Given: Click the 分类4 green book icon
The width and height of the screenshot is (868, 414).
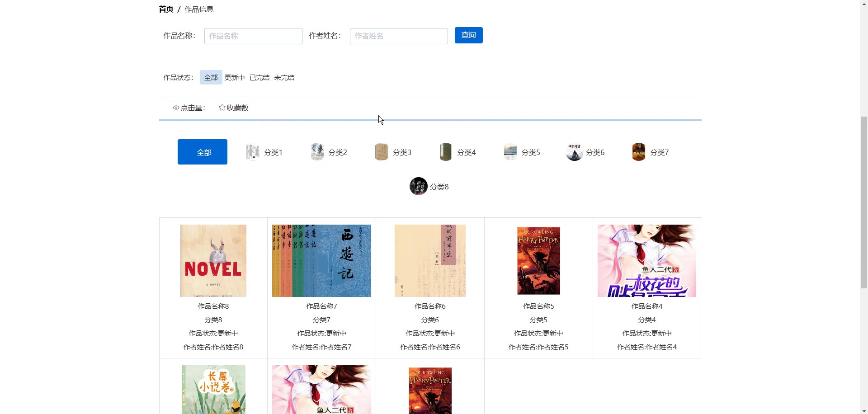Looking at the screenshot, I should [446, 152].
